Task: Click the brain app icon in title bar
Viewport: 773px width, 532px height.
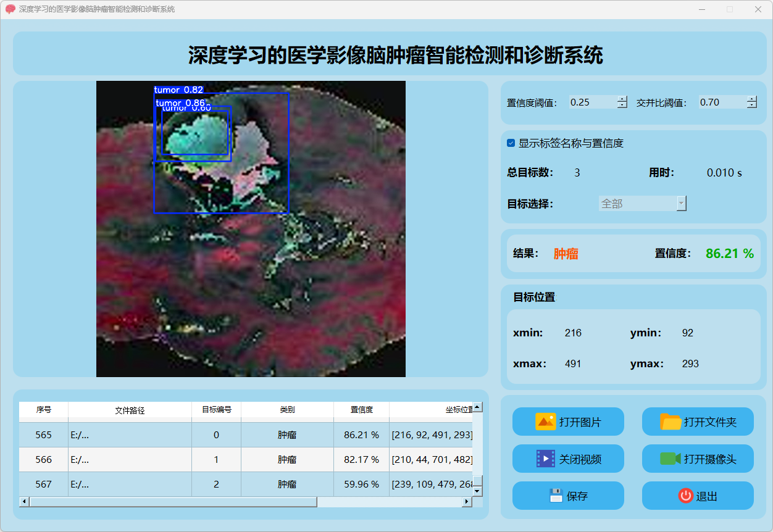Action: [10, 9]
